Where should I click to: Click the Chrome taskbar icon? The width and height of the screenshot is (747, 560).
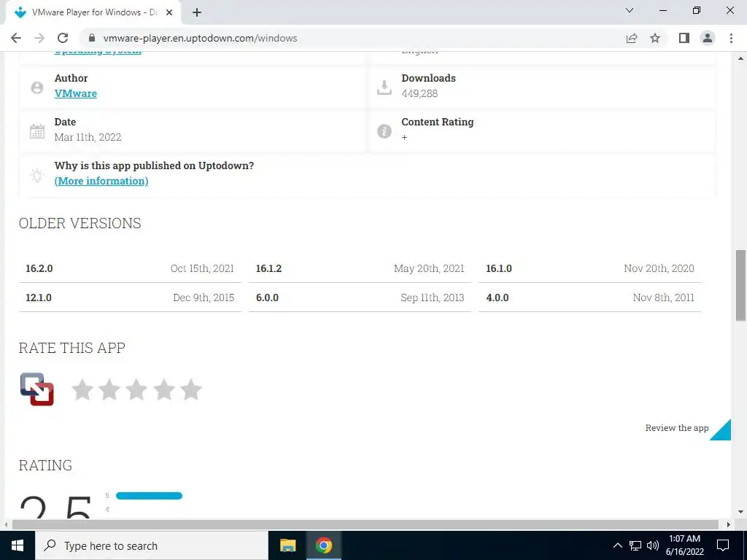(323, 545)
